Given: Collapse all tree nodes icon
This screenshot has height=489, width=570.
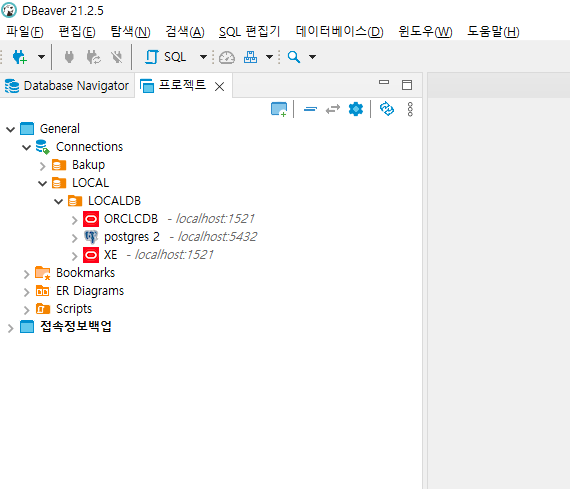Looking at the screenshot, I should tap(310, 109).
